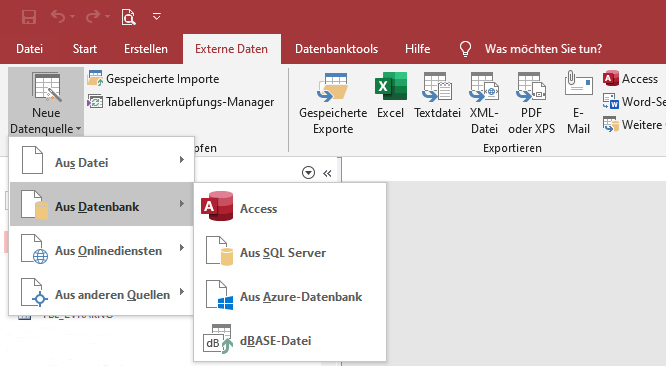
Task: Select the Externe Daten ribbon tab
Action: [231, 49]
